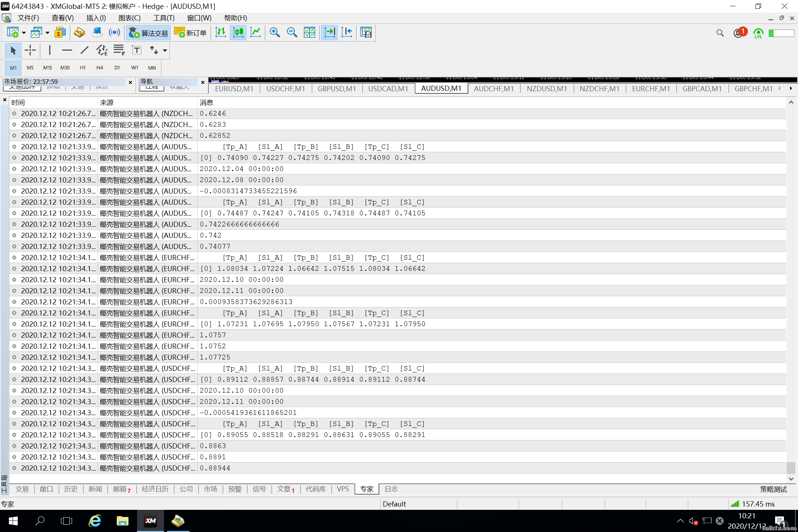Click the zoom in magnifier
Image resolution: width=798 pixels, height=532 pixels.
pyautogui.click(x=274, y=33)
